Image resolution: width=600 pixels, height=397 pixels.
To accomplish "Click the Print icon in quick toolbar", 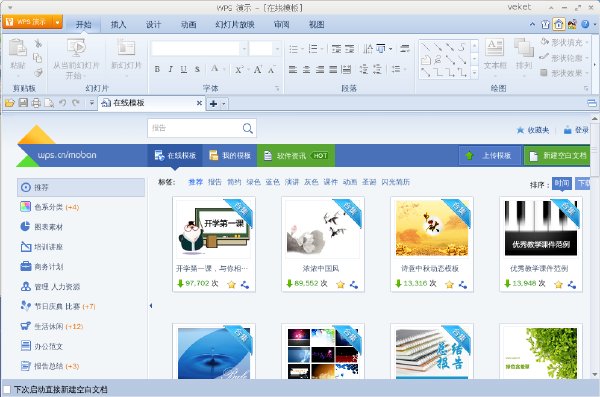I will pos(36,103).
